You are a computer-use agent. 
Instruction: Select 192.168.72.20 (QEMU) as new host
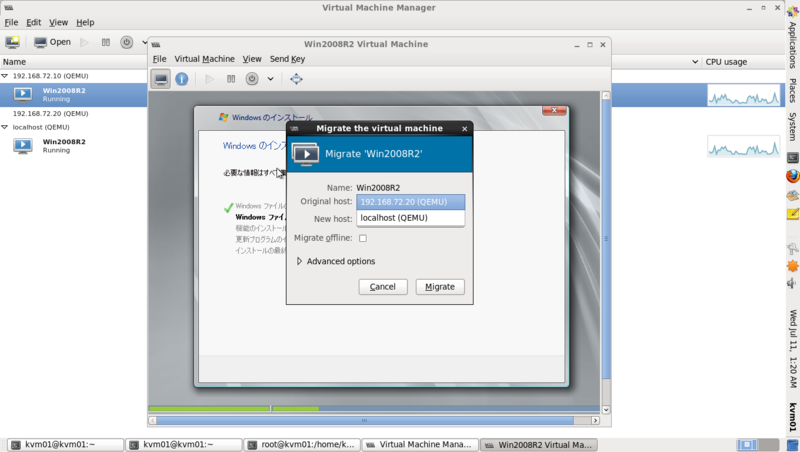point(410,202)
